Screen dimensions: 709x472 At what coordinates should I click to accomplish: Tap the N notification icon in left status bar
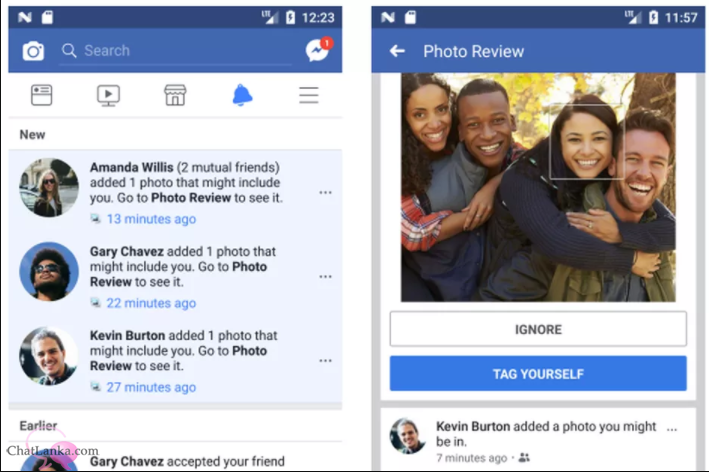[x=25, y=18]
